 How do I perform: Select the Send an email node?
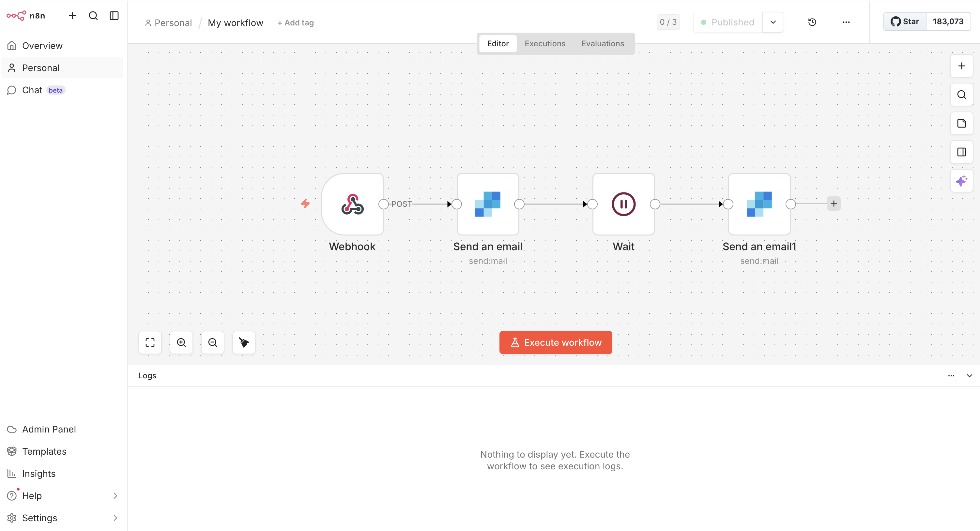[488, 204]
